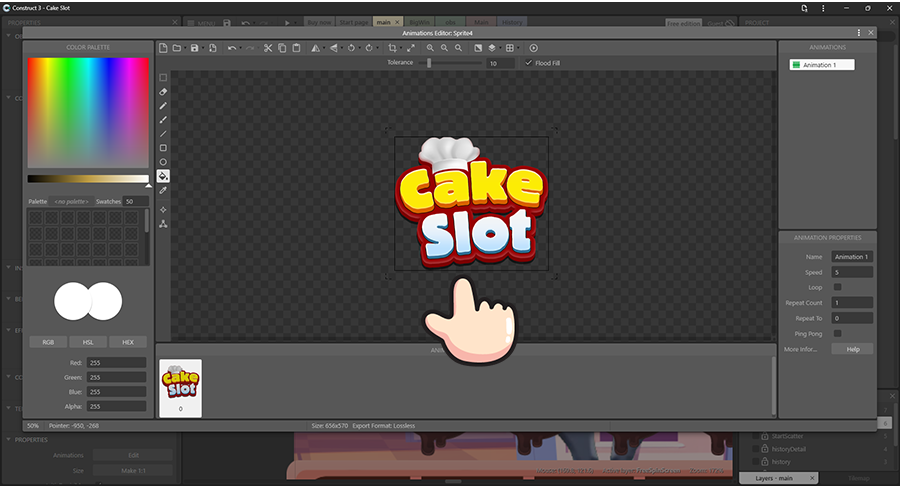Pick the Eyedropper color picker tool
This screenshot has width=900, height=488.
[x=163, y=190]
